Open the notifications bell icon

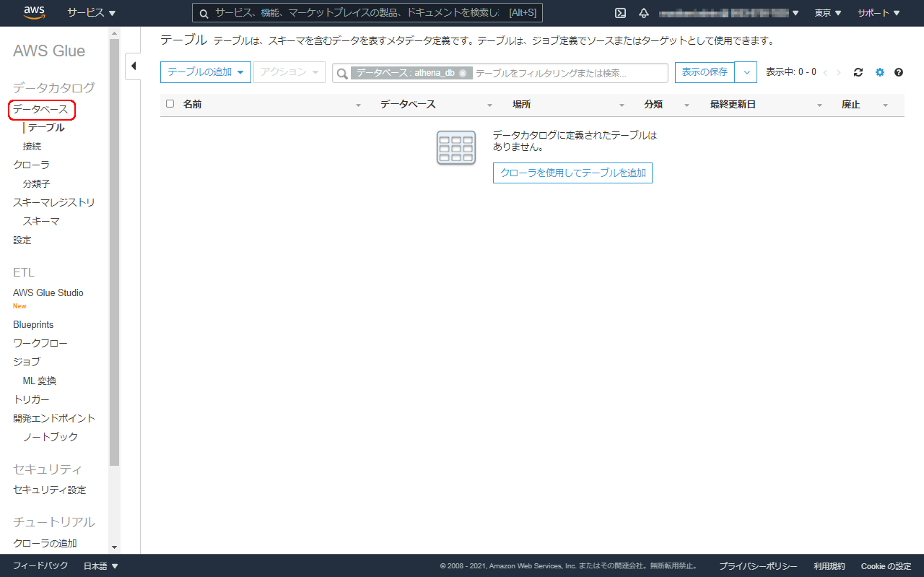pos(644,13)
